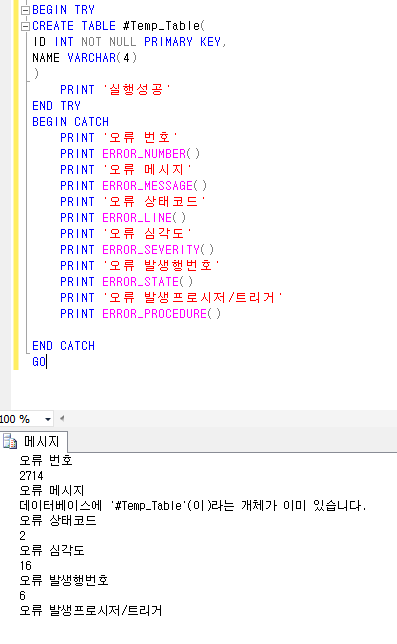
Task: Click the PRINT '오류 메시지' statement
Action: click(126, 170)
